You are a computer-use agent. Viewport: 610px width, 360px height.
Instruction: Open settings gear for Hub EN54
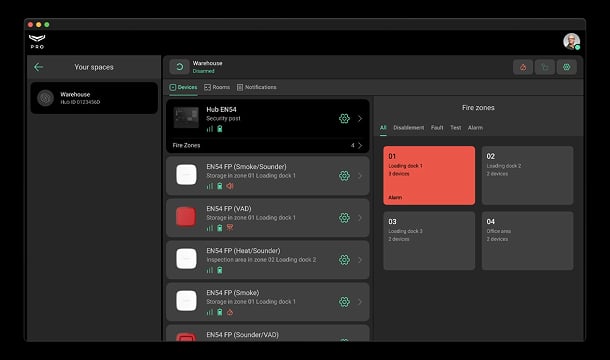(344, 118)
